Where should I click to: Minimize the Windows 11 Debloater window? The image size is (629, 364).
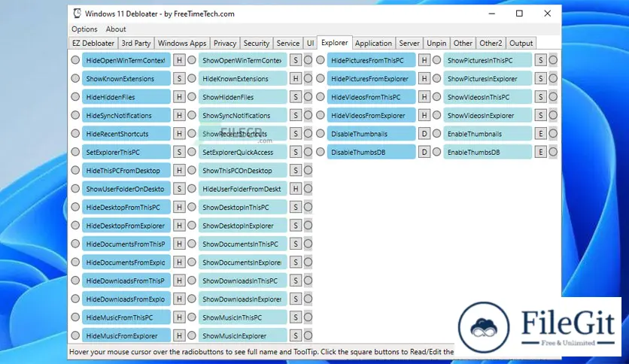492,14
